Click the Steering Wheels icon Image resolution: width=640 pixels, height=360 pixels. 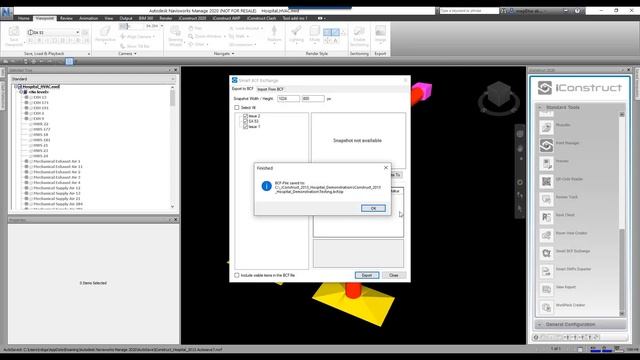pyautogui.click(x=176, y=32)
